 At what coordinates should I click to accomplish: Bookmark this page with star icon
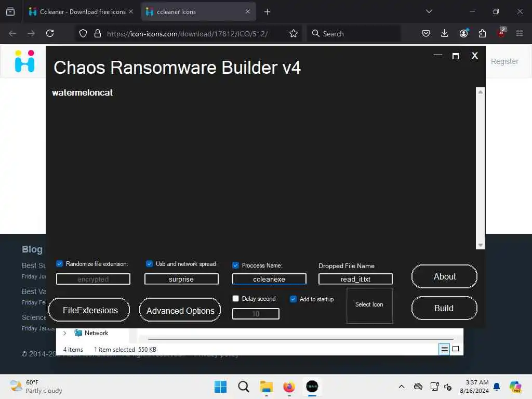click(294, 33)
